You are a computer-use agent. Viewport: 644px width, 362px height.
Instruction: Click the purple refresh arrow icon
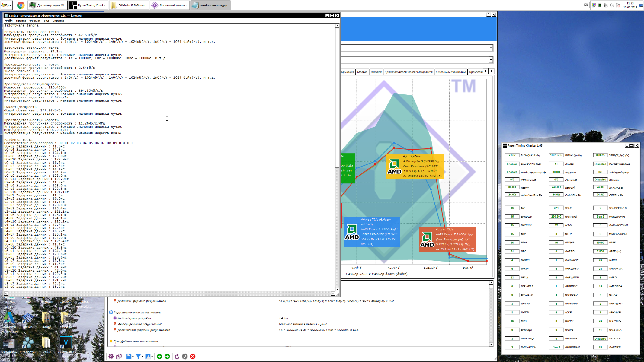[x=177, y=357]
